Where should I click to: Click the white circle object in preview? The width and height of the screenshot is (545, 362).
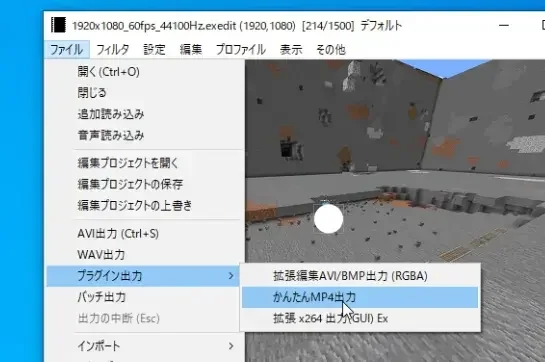point(328,219)
